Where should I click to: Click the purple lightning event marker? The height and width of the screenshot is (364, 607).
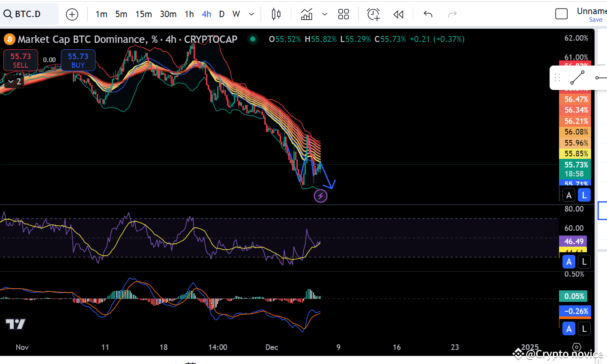320,196
